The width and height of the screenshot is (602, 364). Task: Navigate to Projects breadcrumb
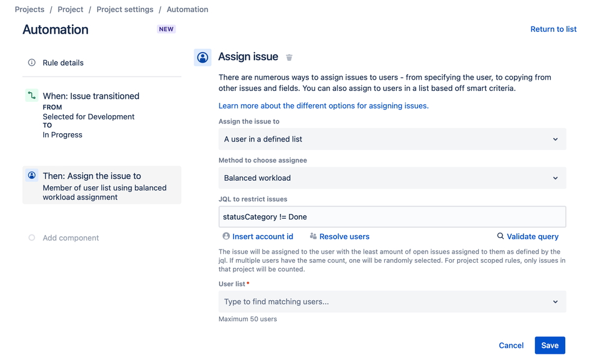click(30, 10)
